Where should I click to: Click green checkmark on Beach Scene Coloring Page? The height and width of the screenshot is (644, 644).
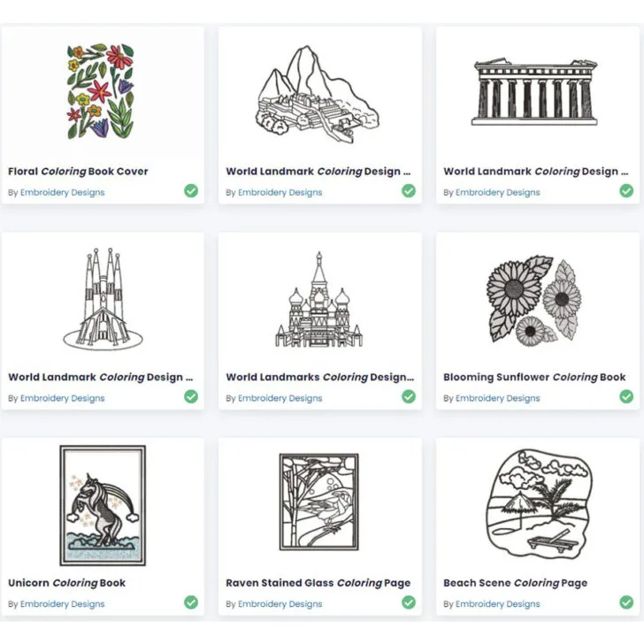coord(626,602)
